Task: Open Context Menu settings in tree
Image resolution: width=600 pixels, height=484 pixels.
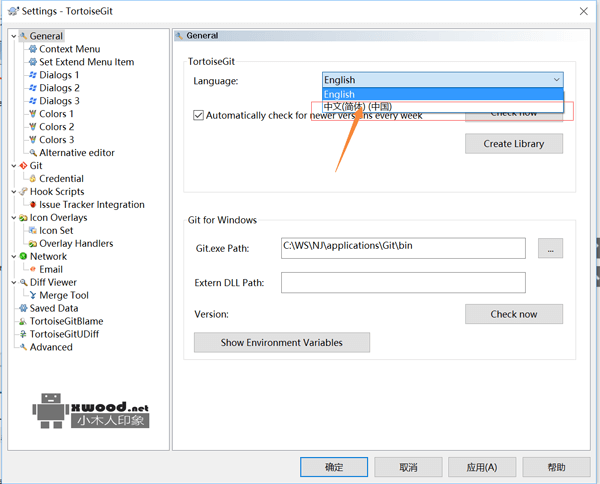Action: click(x=69, y=49)
